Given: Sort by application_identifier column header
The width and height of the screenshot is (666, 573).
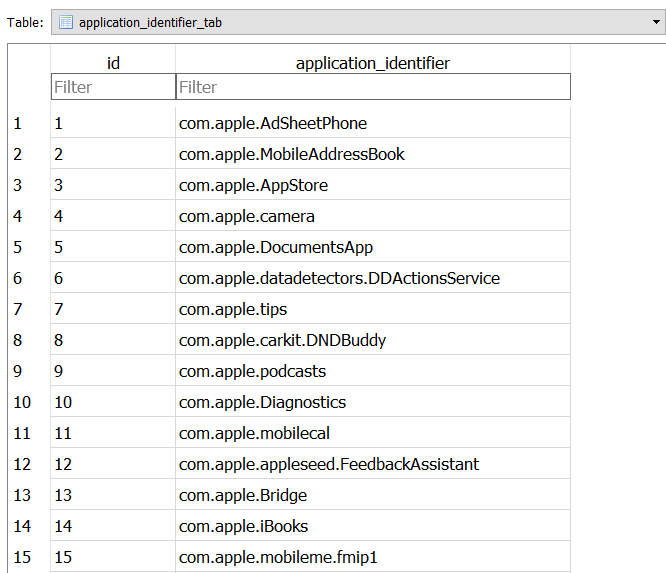Looking at the screenshot, I should pyautogui.click(x=373, y=63).
